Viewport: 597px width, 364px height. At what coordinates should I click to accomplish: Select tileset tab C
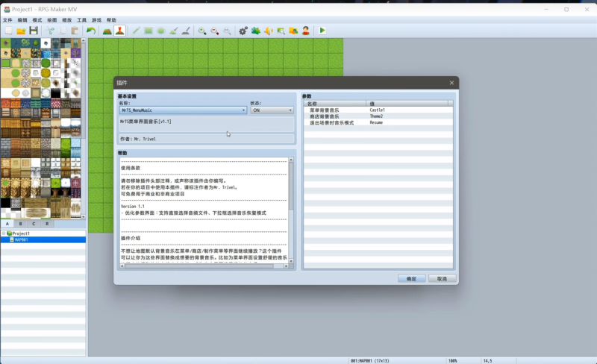[34, 224]
